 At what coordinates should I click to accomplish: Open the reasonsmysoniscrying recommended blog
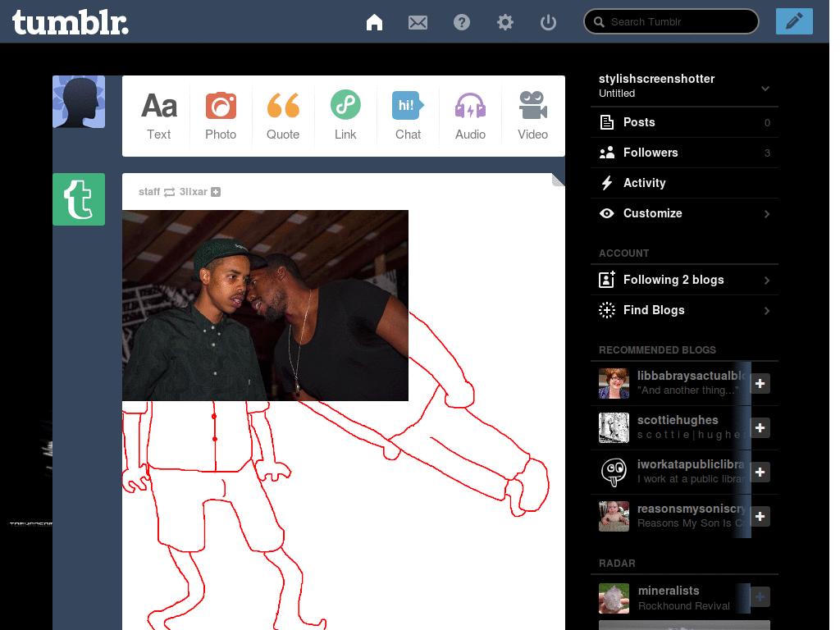pyautogui.click(x=691, y=509)
